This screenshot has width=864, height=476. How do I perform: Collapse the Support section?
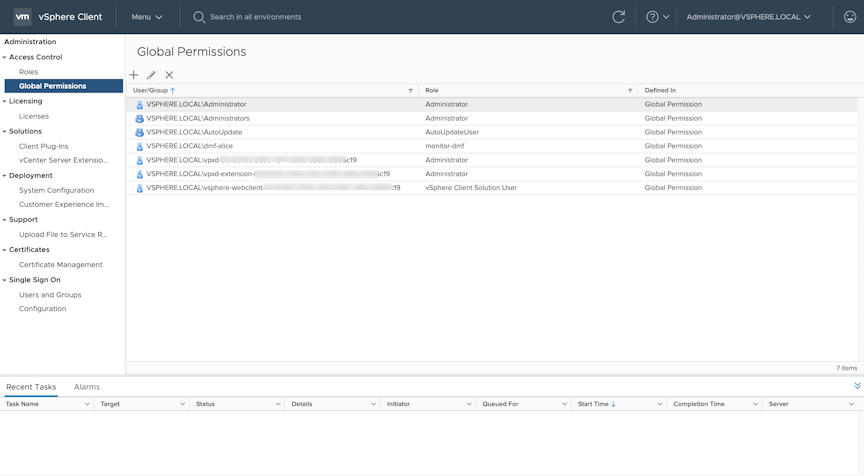point(4,220)
